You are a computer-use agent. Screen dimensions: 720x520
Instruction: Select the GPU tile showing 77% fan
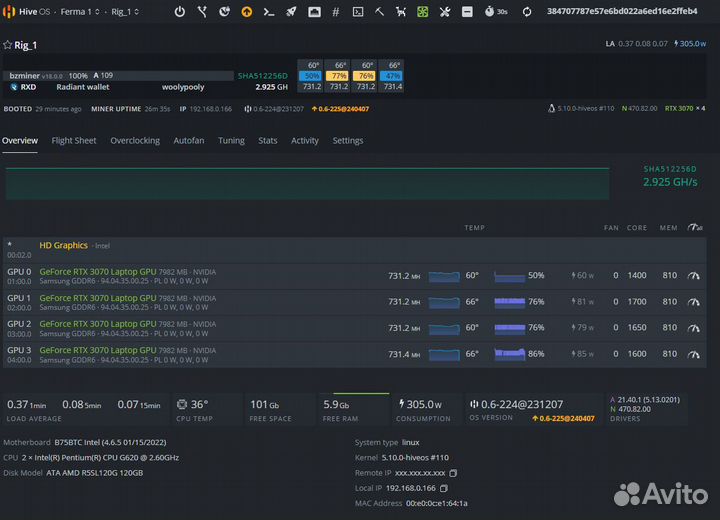[338, 76]
